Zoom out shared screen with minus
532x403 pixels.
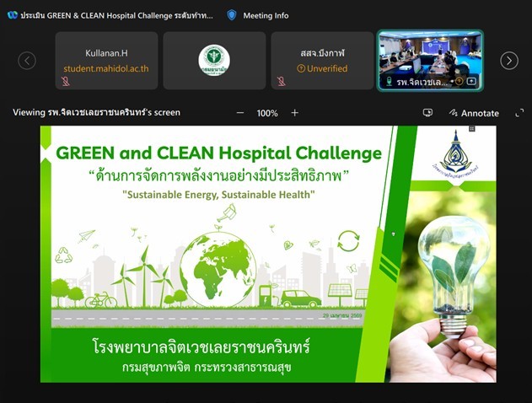(240, 113)
